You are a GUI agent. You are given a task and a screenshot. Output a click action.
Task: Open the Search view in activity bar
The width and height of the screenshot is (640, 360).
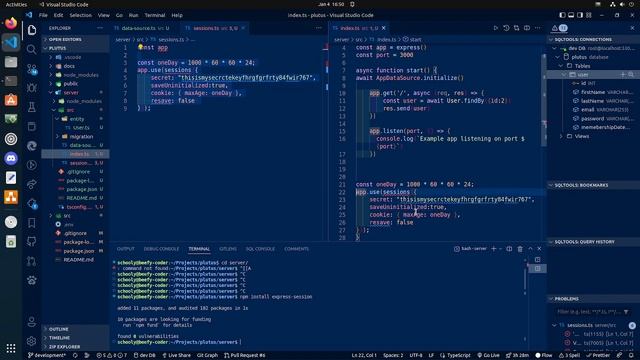(x=31, y=49)
